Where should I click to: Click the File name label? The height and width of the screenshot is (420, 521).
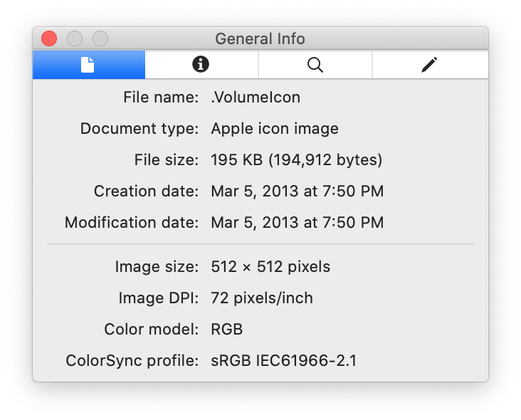(x=161, y=98)
